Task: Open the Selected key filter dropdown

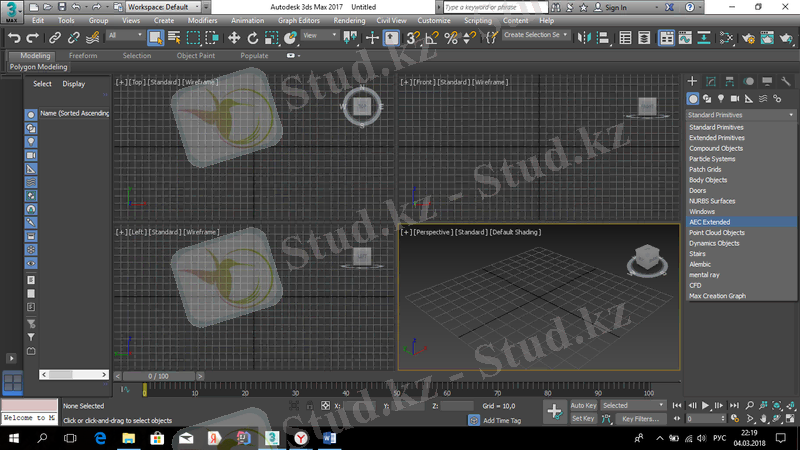Action: pyautogui.click(x=632, y=405)
